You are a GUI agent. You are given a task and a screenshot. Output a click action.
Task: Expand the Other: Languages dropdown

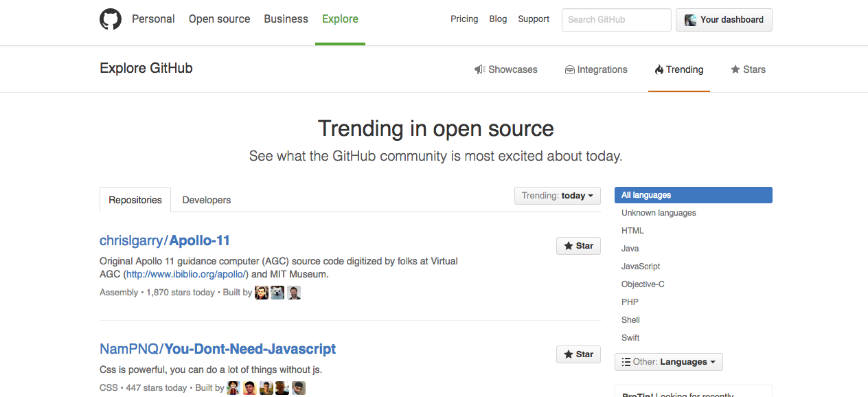(669, 362)
